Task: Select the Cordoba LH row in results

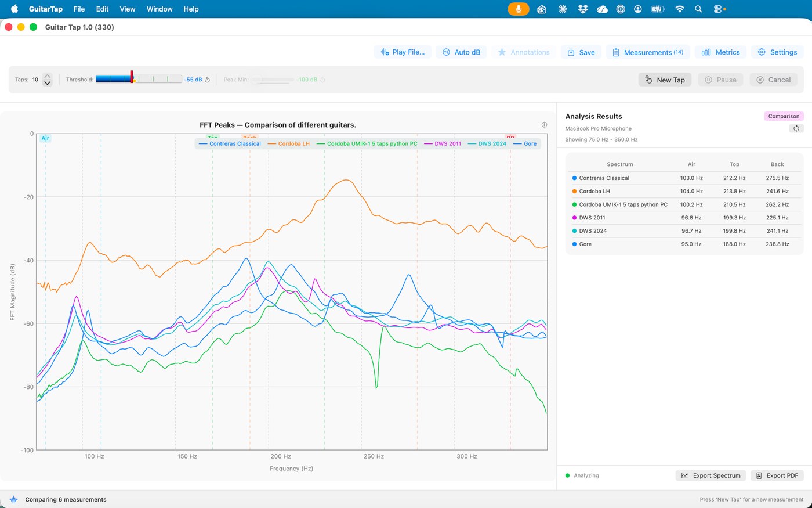Action: click(684, 191)
